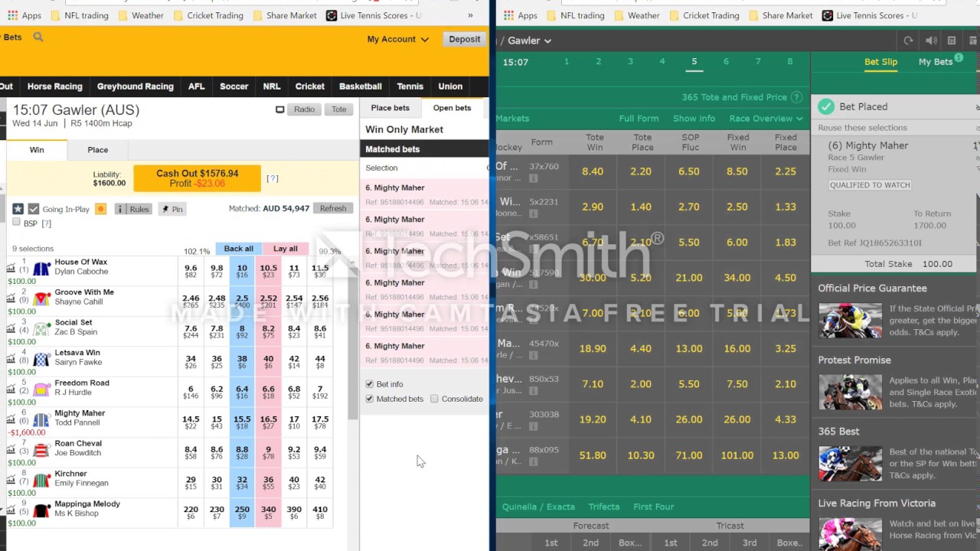This screenshot has width=980, height=551.
Task: Enable the BSP checkbox
Action: [16, 222]
